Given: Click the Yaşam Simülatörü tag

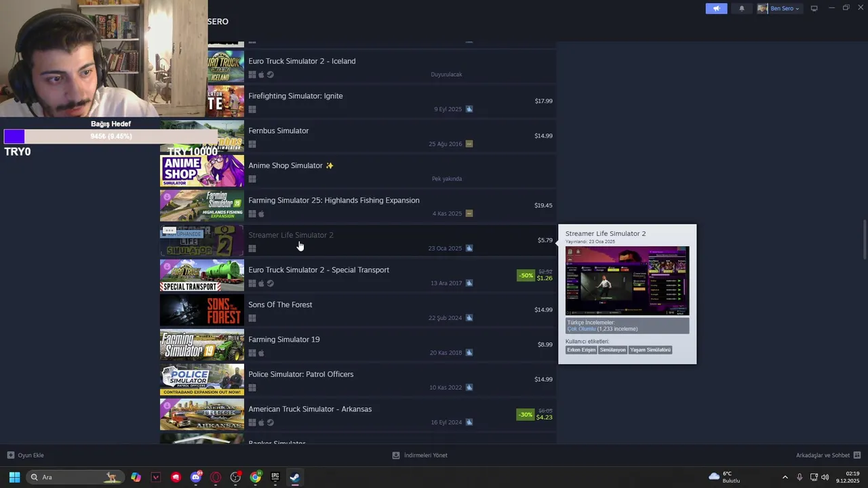Looking at the screenshot, I should pos(650,350).
